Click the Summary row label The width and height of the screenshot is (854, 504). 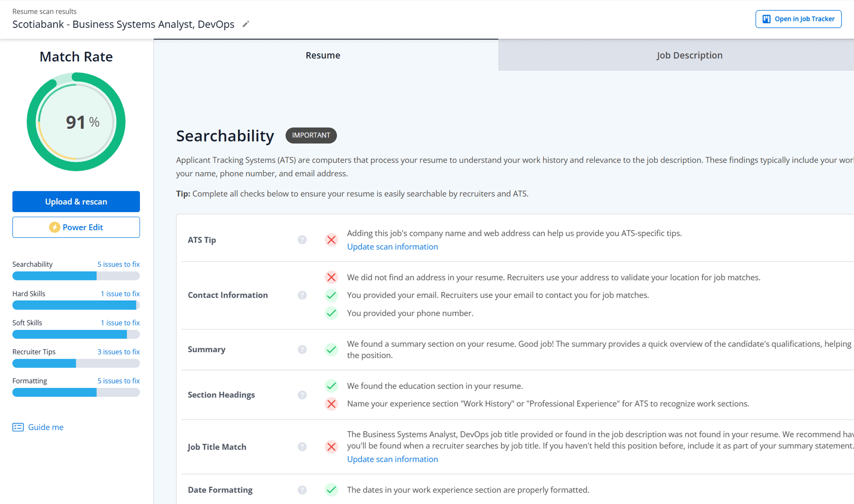click(x=207, y=350)
